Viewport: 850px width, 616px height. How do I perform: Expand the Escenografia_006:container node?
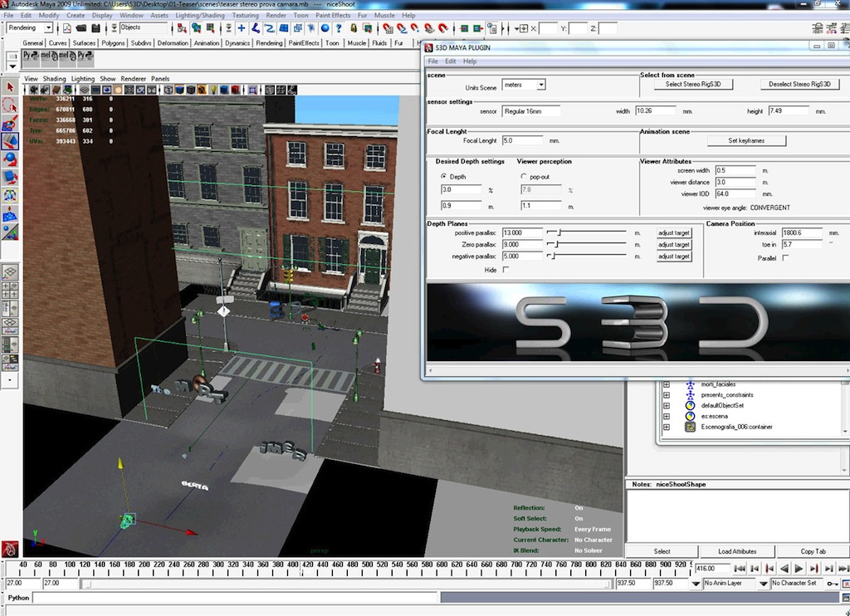[667, 427]
